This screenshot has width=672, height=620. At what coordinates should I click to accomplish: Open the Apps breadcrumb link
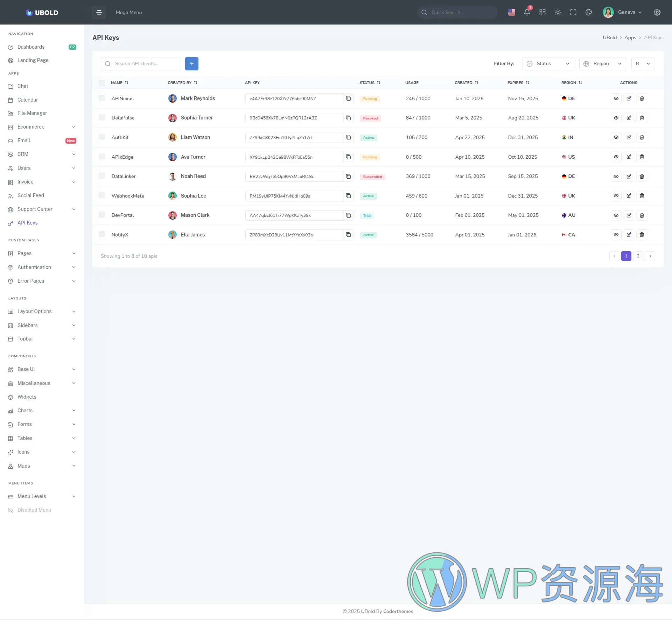(630, 37)
